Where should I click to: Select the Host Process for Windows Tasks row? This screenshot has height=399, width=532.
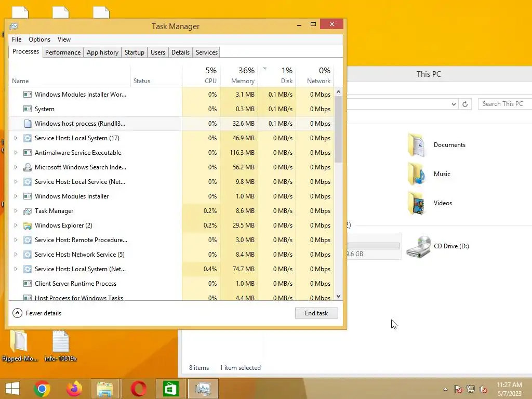click(171, 297)
